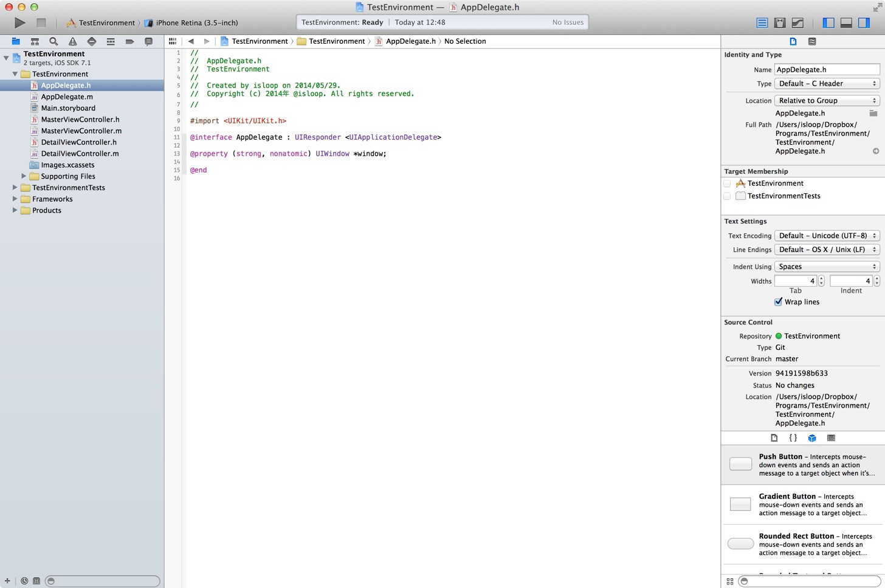Toggle the Navigator pane visibility
This screenshot has height=588, width=885.
coord(828,22)
